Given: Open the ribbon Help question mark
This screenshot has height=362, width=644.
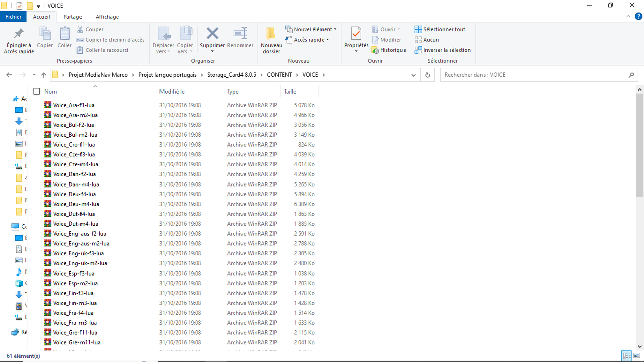Looking at the screenshot, I should [638, 17].
